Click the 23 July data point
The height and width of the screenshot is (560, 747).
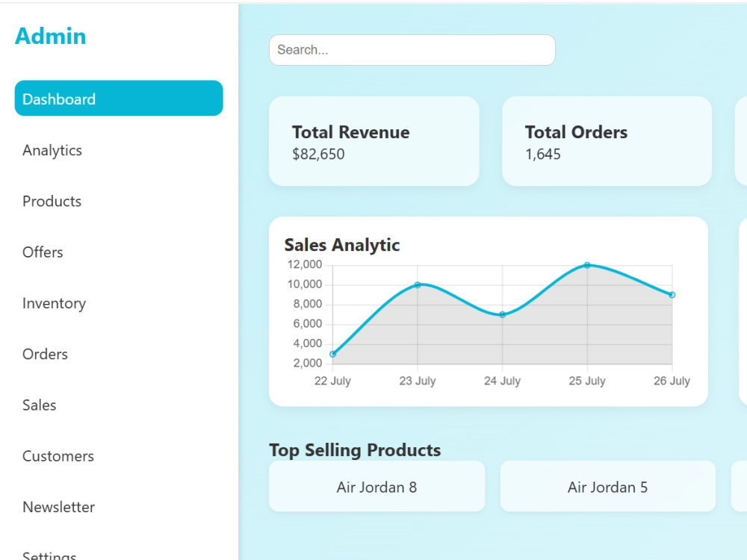coord(418,285)
